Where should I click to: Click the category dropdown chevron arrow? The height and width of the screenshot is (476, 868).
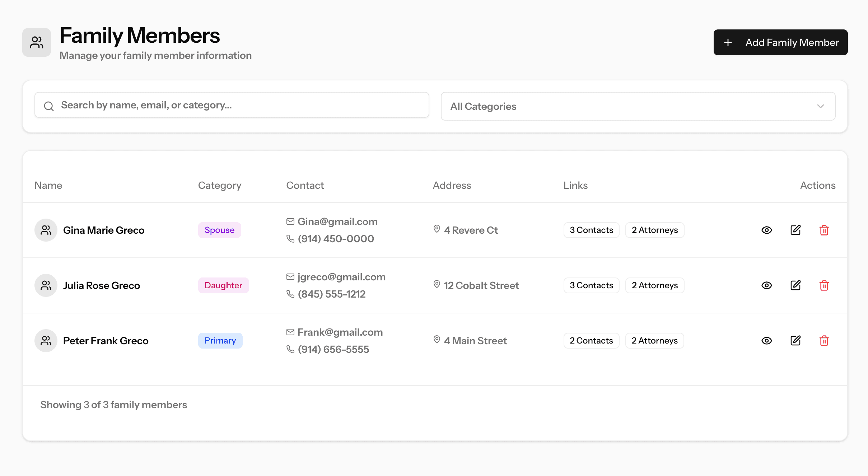click(x=820, y=106)
